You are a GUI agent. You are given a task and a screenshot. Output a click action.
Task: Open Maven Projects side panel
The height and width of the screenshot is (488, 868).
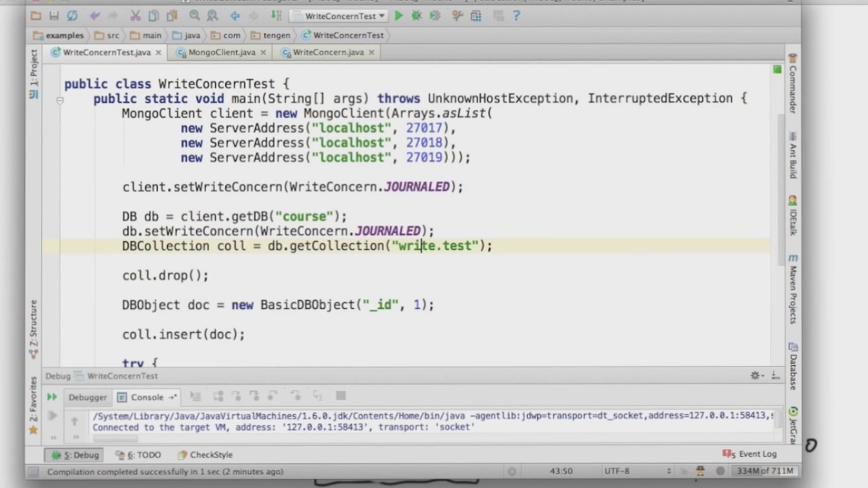(x=792, y=289)
